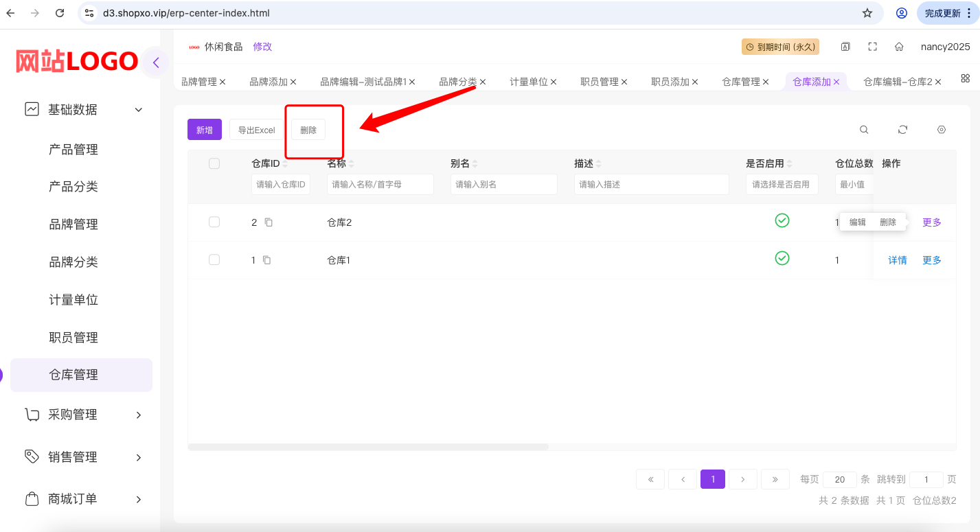The image size is (980, 532).
Task: Expand the 商城订单 menu group
Action: tap(139, 499)
